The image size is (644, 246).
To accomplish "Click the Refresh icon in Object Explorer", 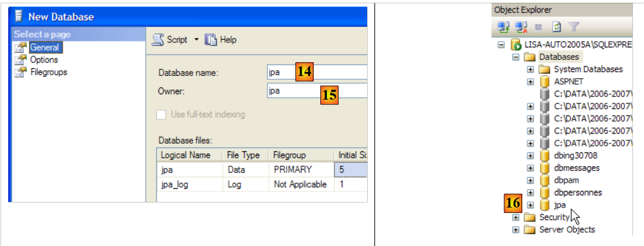I will point(556,26).
